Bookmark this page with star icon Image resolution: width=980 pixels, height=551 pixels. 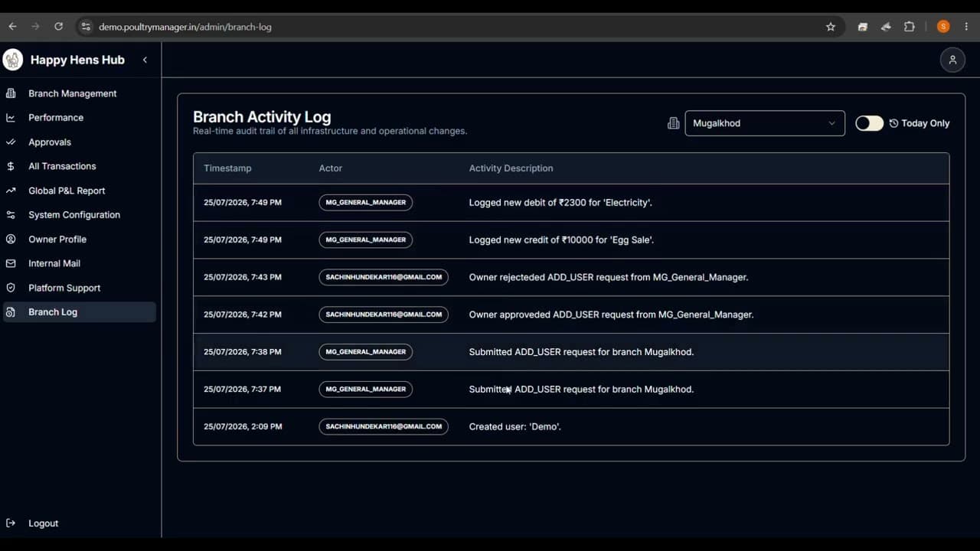[831, 27]
